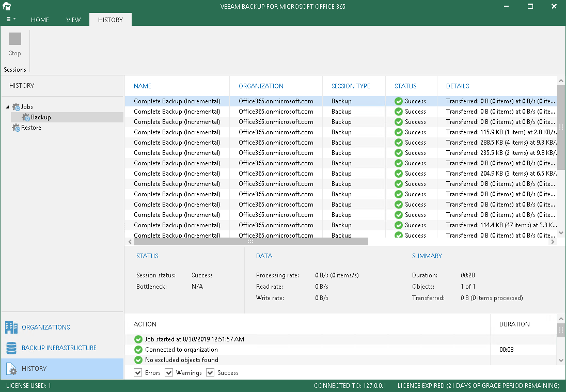The height and width of the screenshot is (392, 566).
Task: Click the horizontal scroll right arrow
Action: [553, 242]
